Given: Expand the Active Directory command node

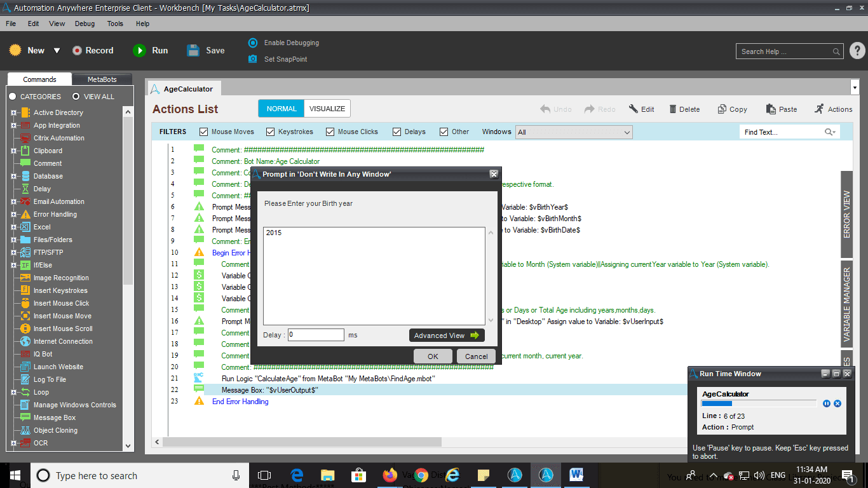Looking at the screenshot, I should (x=13, y=112).
